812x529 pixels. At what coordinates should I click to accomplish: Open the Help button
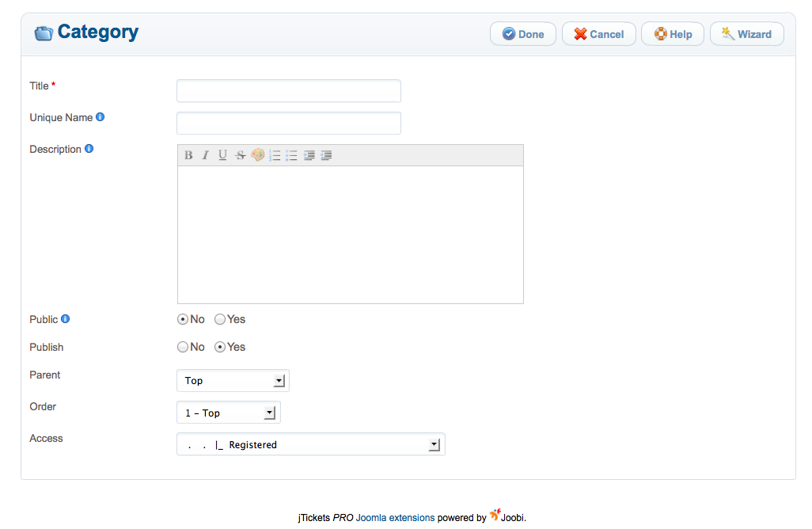coord(673,34)
